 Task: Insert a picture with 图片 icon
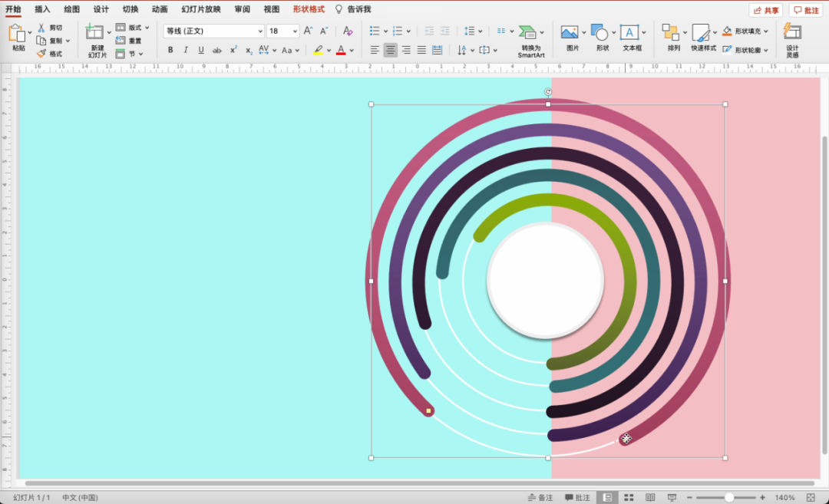click(569, 32)
